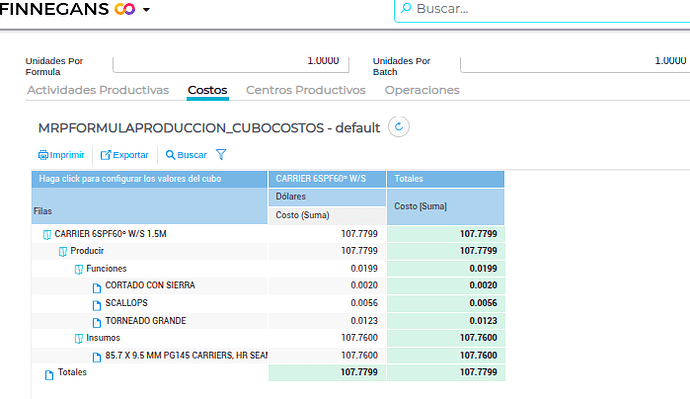Open the Finnegans logo dropdown arrow
This screenshot has height=399, width=690.
(146, 10)
